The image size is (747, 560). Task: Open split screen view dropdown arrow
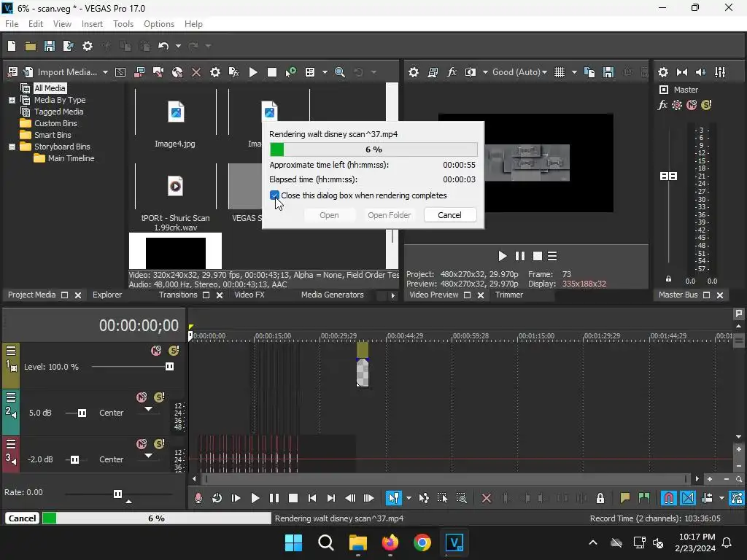point(485,72)
